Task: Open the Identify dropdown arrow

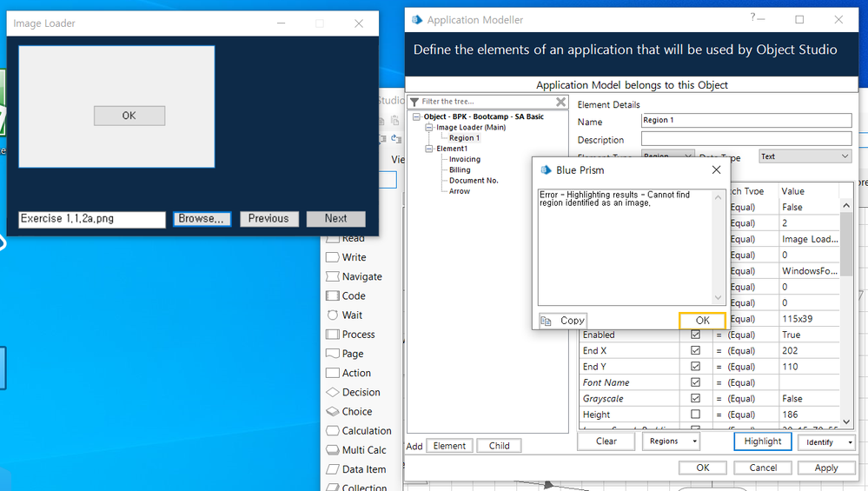Action: pos(850,442)
